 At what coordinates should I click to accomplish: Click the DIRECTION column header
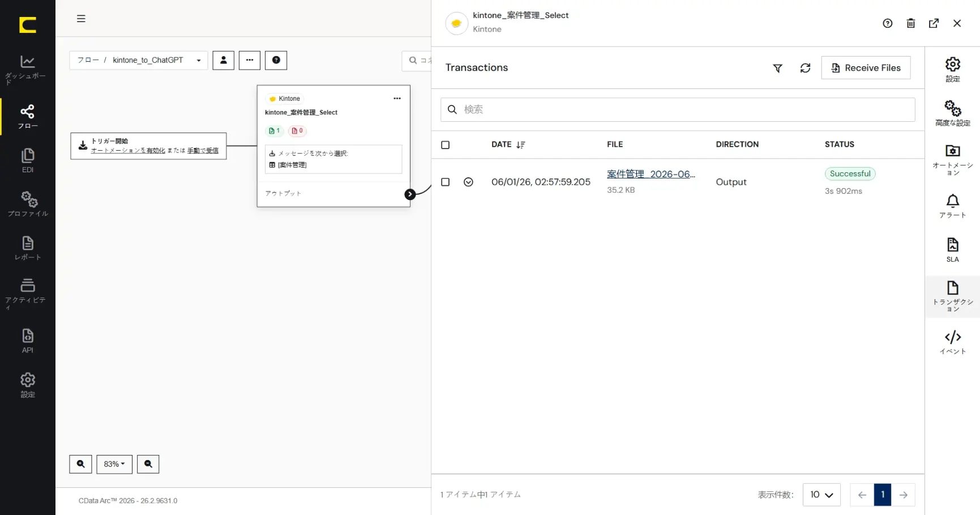(x=737, y=144)
